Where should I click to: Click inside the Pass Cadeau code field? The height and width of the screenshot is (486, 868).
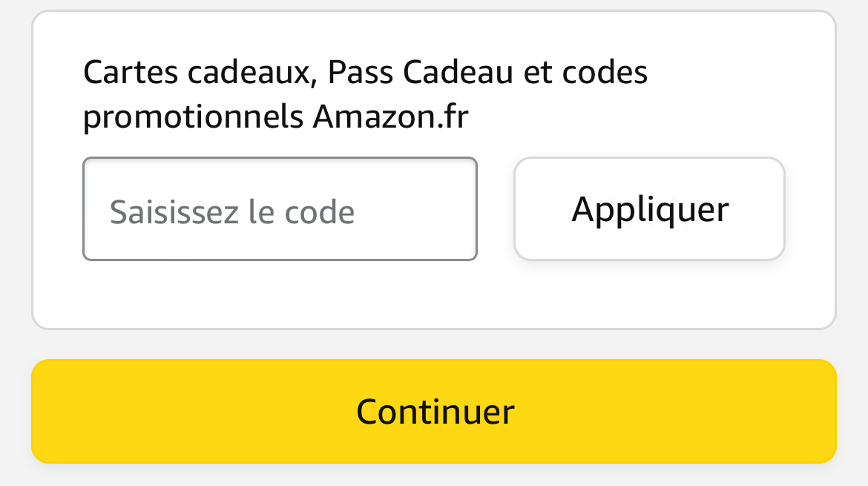(x=280, y=209)
